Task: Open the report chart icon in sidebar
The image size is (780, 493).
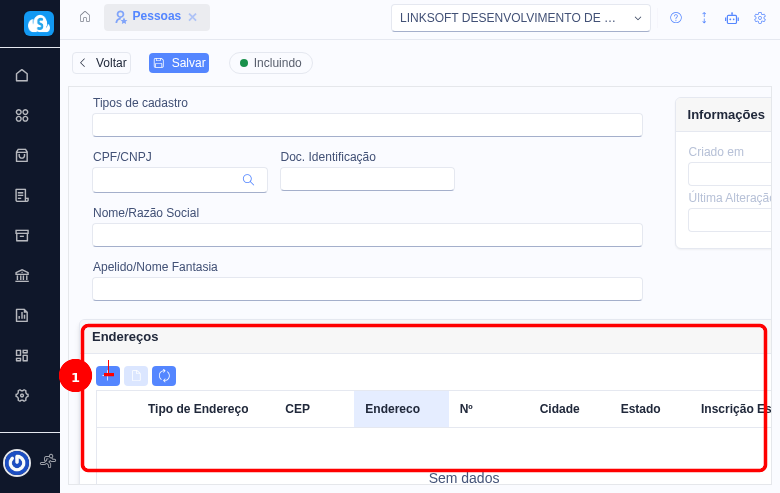Action: pyautogui.click(x=22, y=315)
